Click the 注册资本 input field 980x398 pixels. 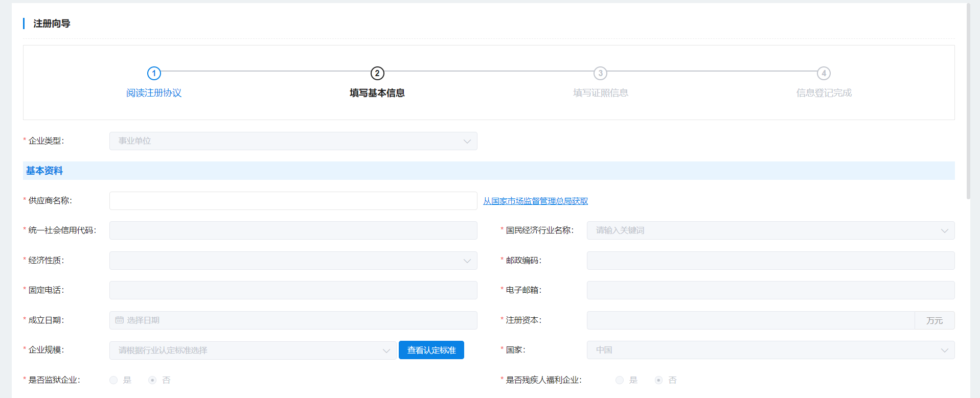[750, 320]
